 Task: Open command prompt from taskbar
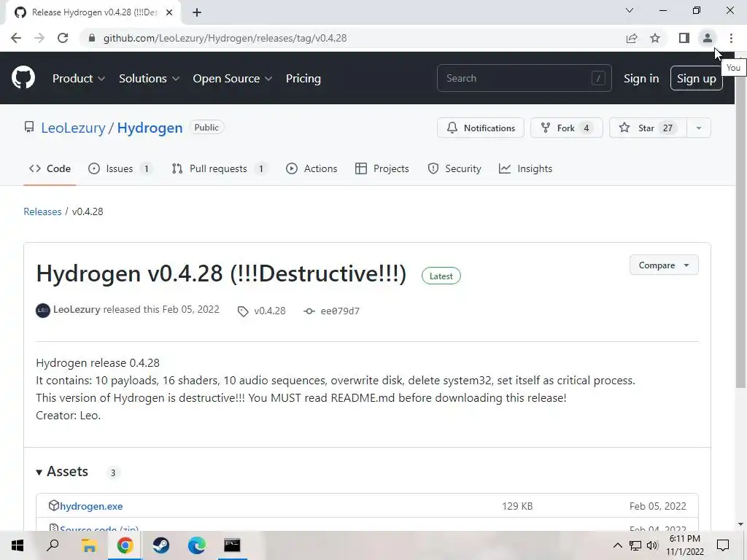pyautogui.click(x=233, y=545)
